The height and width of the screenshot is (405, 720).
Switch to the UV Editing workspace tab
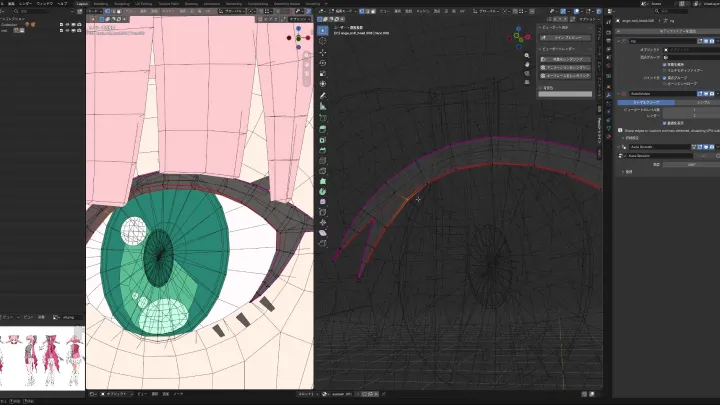coord(143,4)
